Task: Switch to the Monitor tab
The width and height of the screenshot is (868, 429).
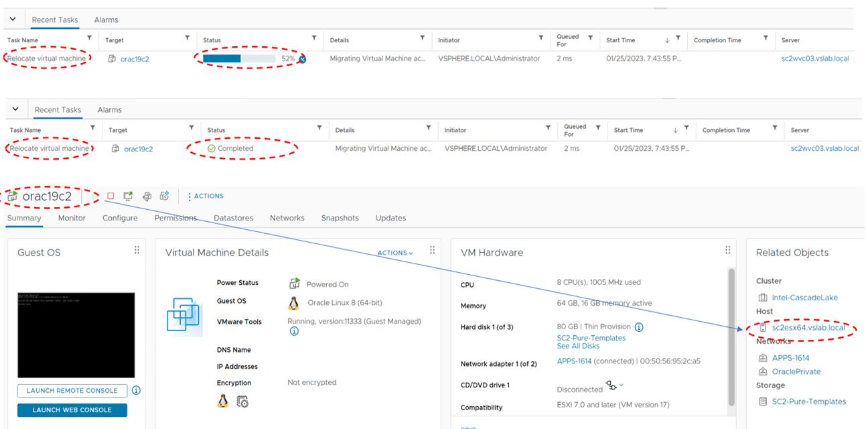Action: [x=72, y=218]
